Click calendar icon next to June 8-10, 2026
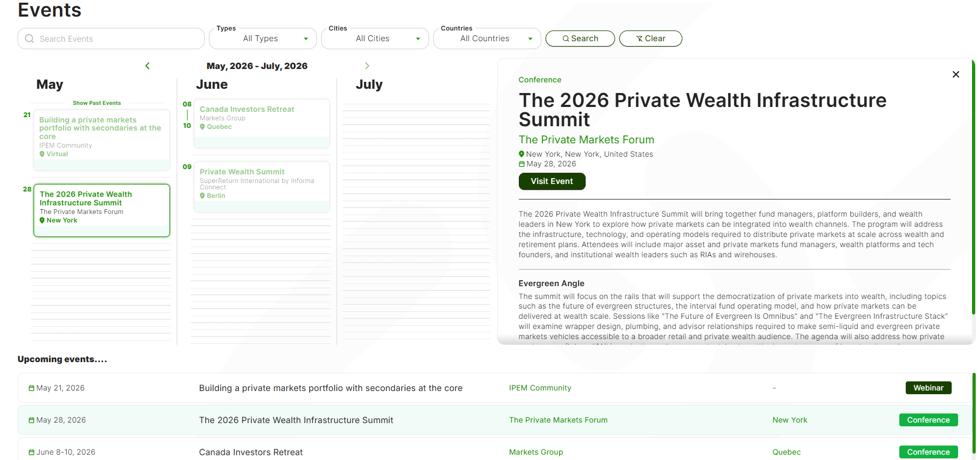 32,453
